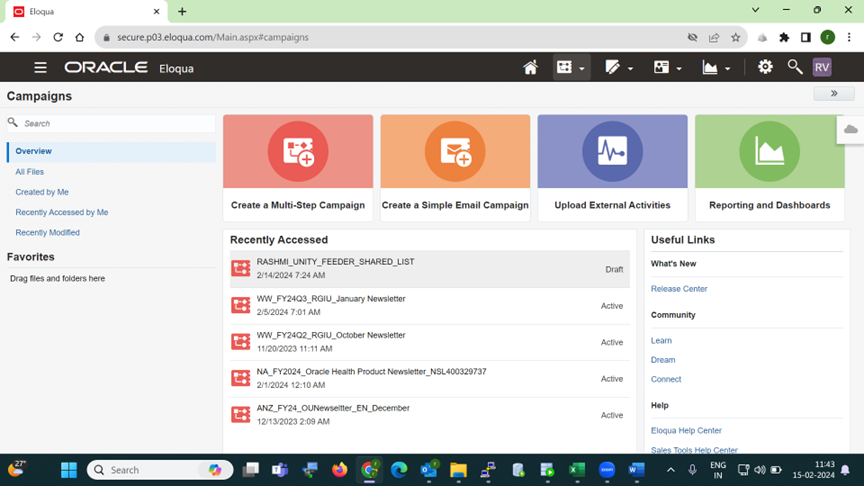
Task: Open Eloqua Settings gear icon
Action: click(x=765, y=67)
